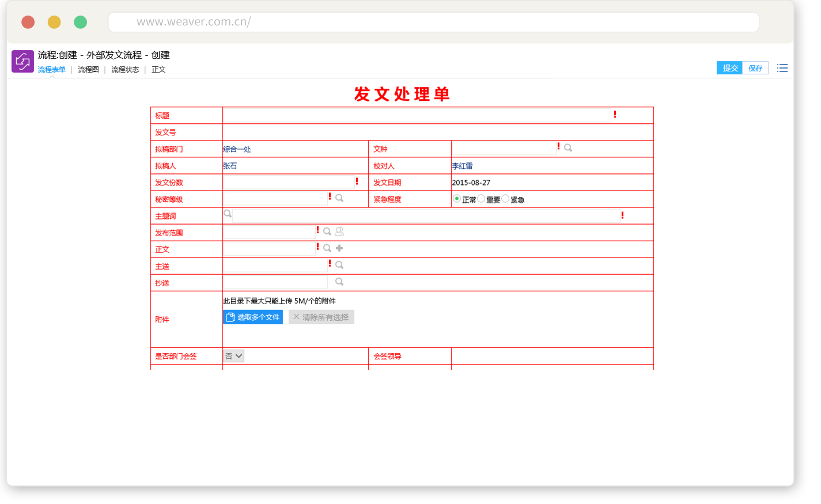Click into the 发文份数 input field

[x=288, y=182]
